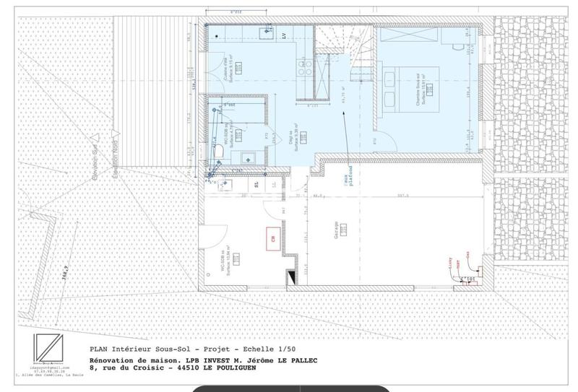The width and height of the screenshot is (578, 392).
Task: Click the 557.5 dimension in the garage
Action: tap(402, 195)
